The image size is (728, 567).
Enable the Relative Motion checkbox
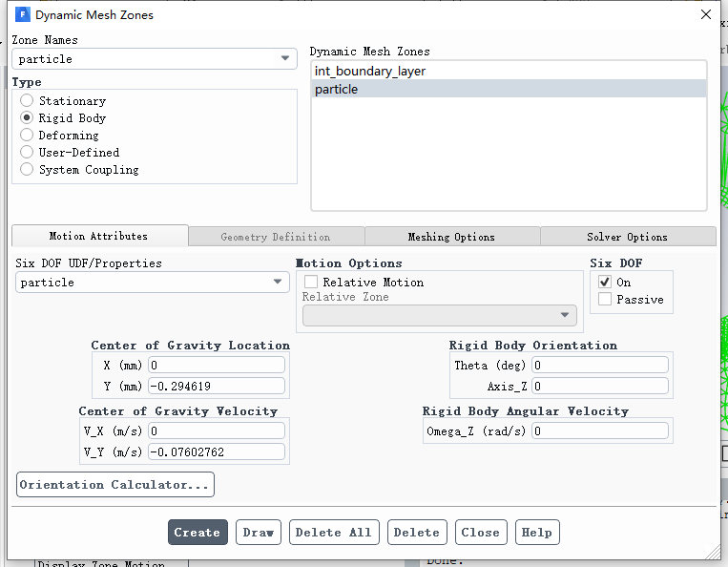click(311, 283)
